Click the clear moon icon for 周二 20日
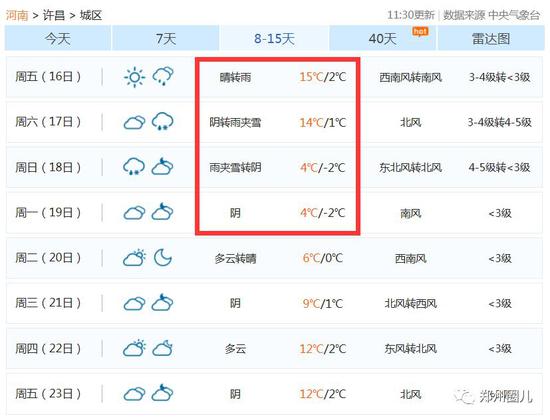Viewport: 550px width, 420px height. tap(163, 258)
